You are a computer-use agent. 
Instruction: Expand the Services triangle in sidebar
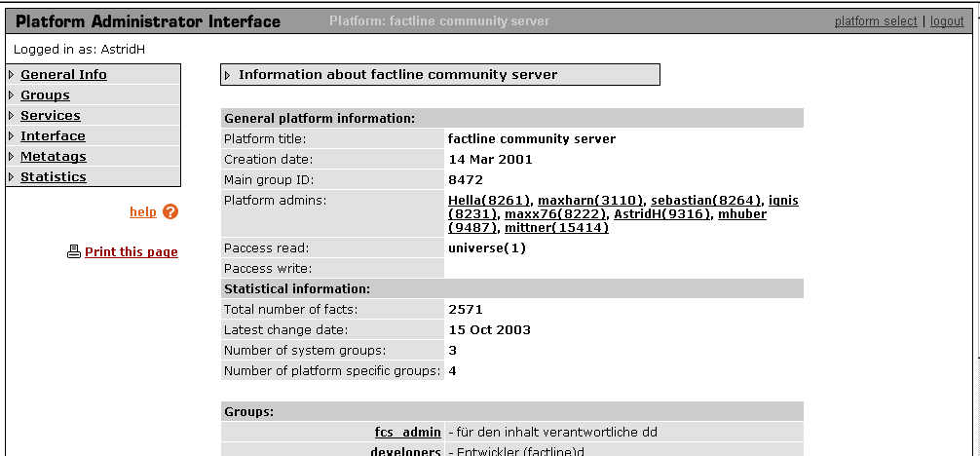(x=12, y=116)
